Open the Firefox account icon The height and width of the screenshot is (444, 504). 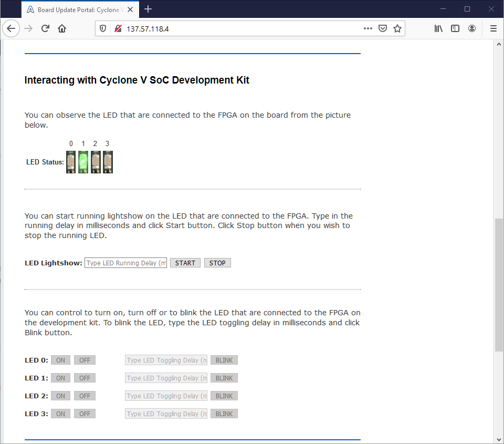point(472,28)
